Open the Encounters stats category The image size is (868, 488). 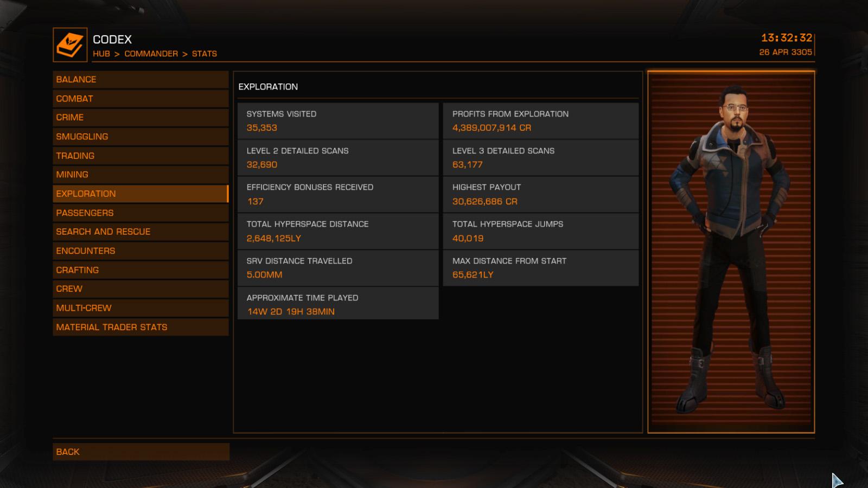pos(141,251)
